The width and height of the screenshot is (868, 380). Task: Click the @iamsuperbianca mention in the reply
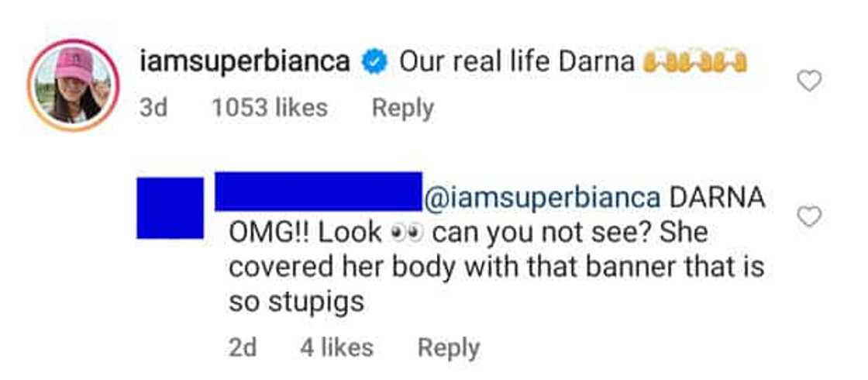point(541,198)
